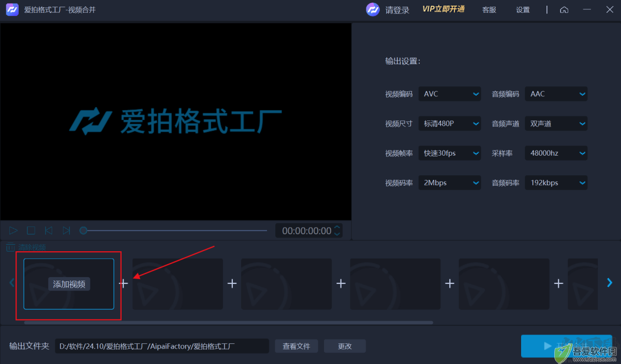The image size is (621, 364).
Task: Open the 视频帧率 快速30fps dropdown
Action: (x=450, y=153)
